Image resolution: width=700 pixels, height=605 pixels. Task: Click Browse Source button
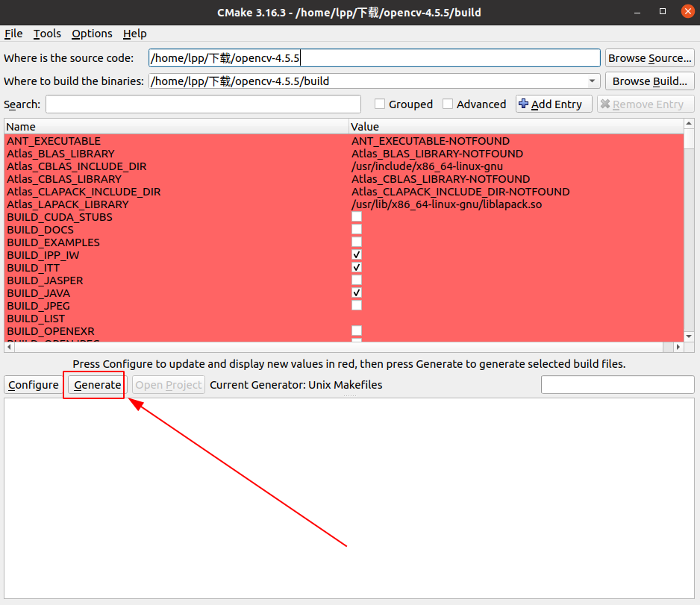point(649,58)
